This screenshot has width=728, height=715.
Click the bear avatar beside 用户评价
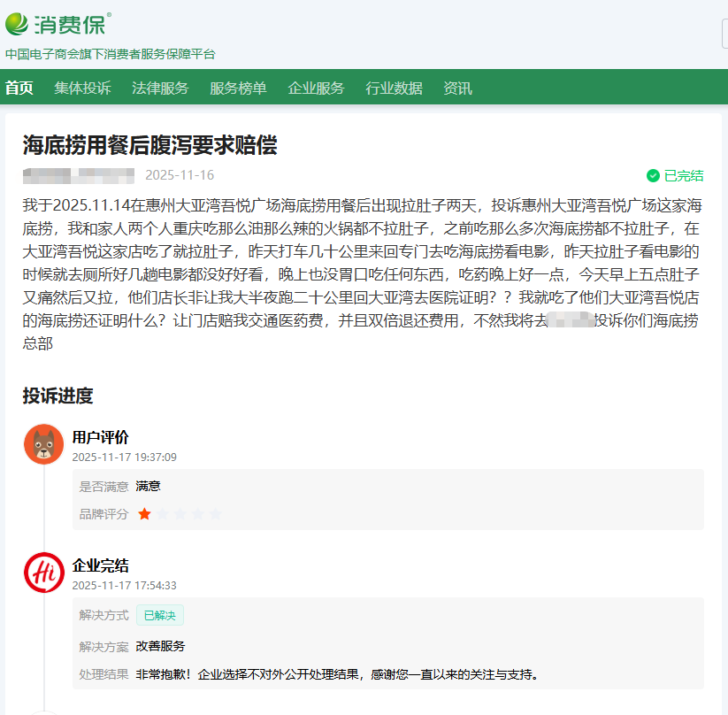point(43,443)
